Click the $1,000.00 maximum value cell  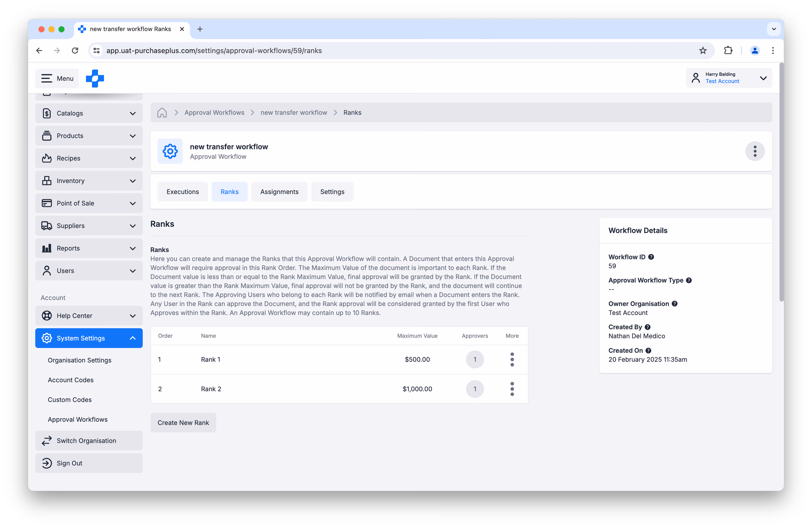(x=417, y=389)
